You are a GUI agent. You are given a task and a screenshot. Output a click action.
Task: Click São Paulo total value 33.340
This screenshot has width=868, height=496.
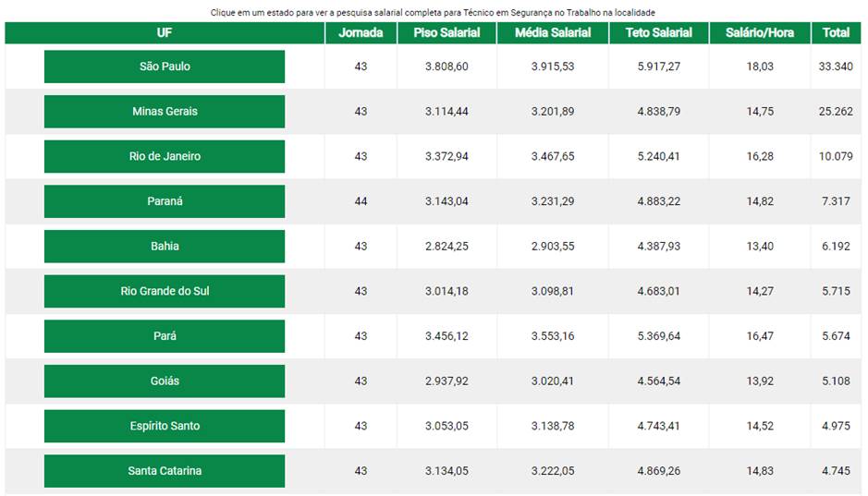pos(836,67)
